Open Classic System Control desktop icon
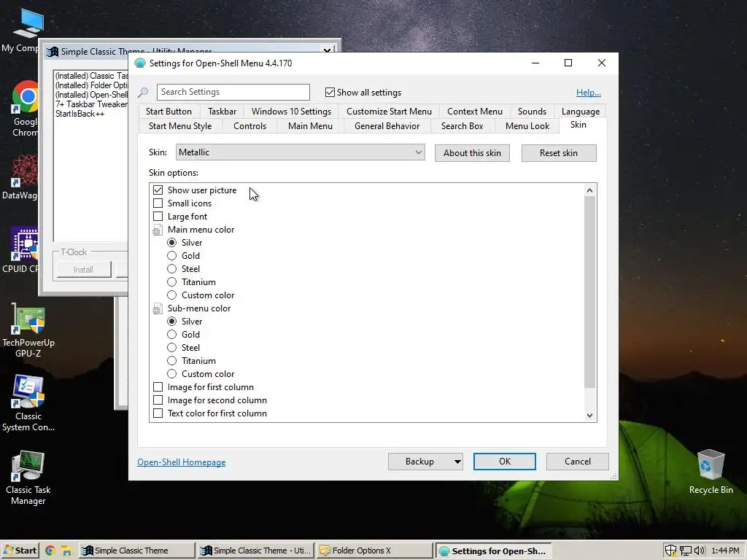 (x=28, y=404)
